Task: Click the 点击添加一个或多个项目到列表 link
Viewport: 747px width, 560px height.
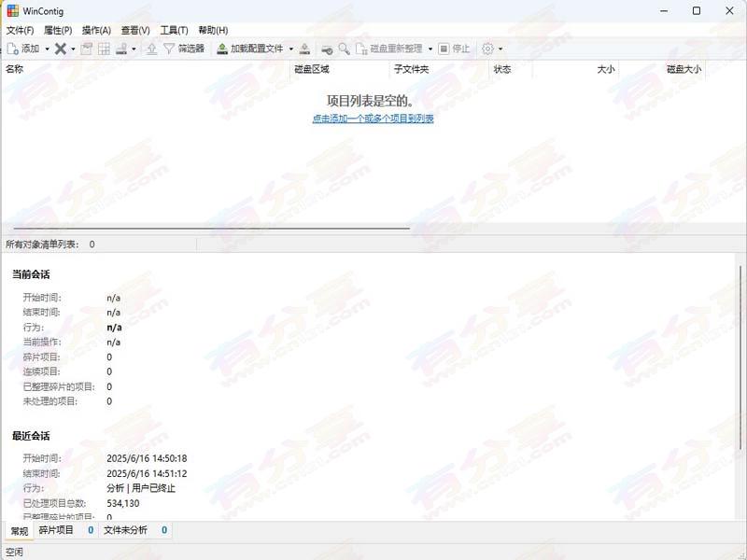Action: (373, 119)
